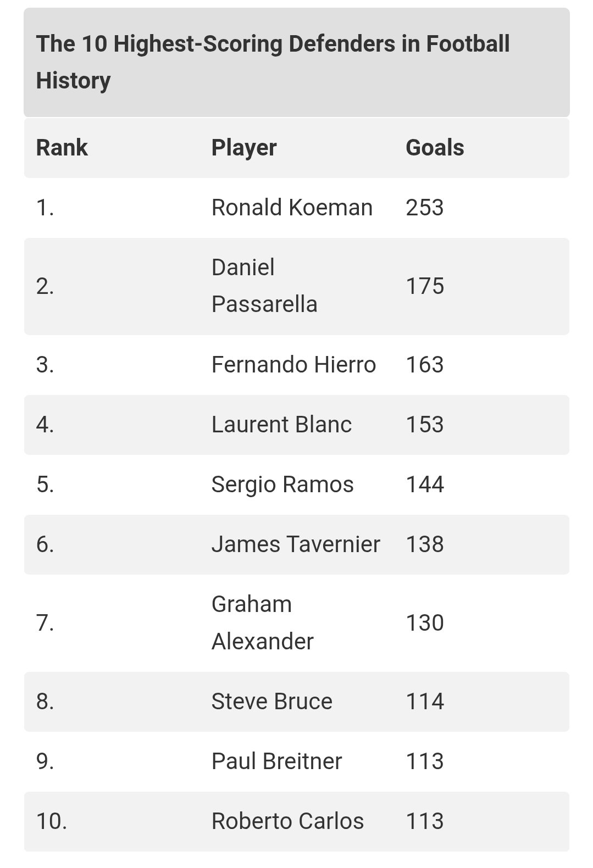The height and width of the screenshot is (868, 593).
Task: Select the 175 goals cell
Action: click(x=425, y=286)
